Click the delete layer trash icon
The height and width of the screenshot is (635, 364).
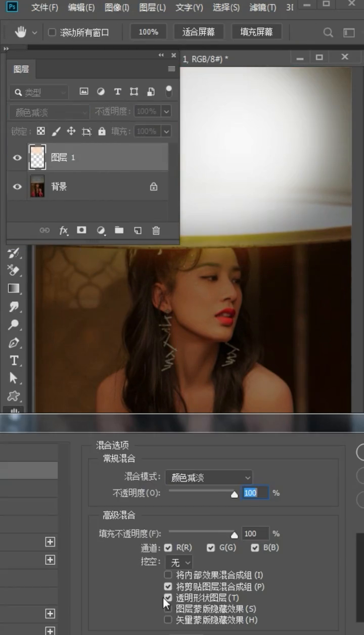pos(156,231)
